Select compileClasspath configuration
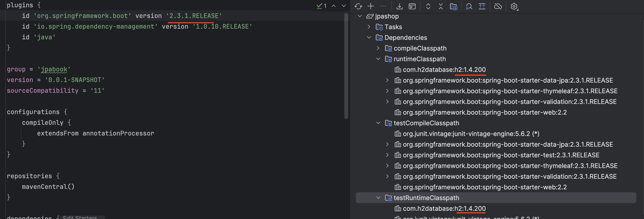 click(x=496, y=48)
